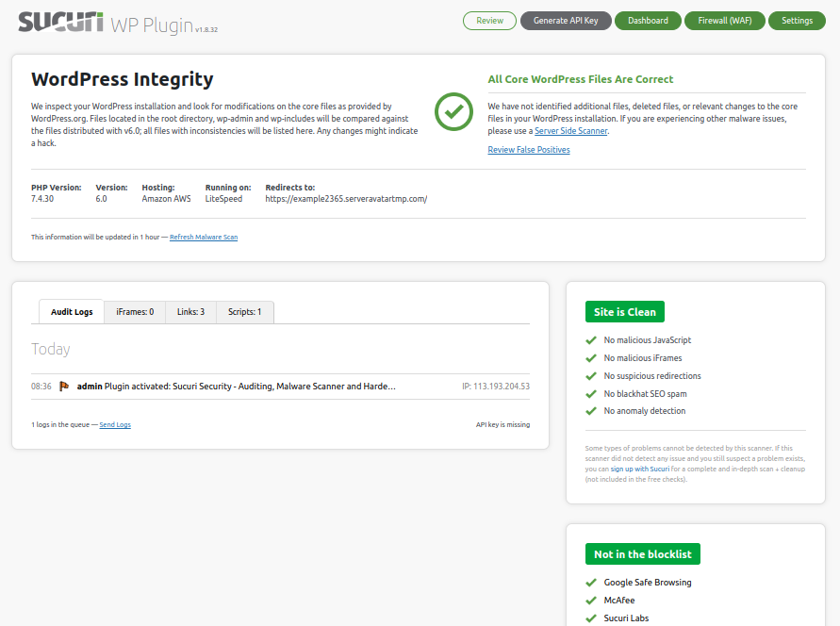Click the No malicious iFrames text
The width and height of the screenshot is (840, 626).
pyautogui.click(x=643, y=358)
